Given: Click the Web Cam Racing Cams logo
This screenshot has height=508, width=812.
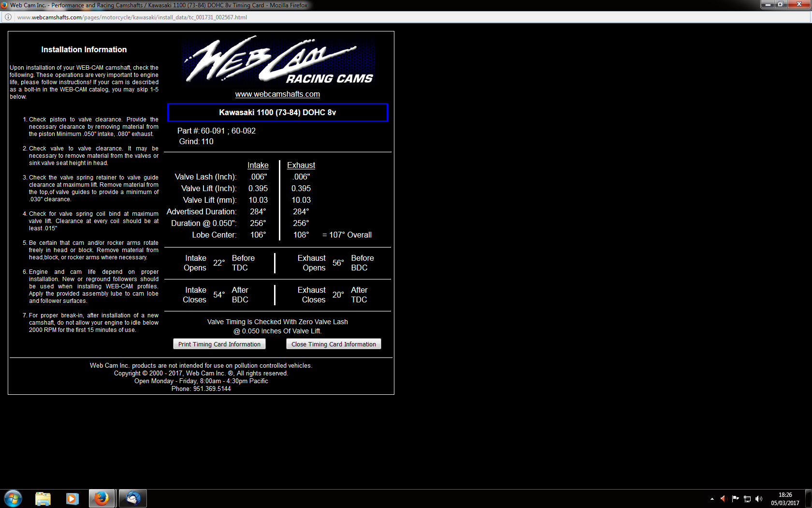Looking at the screenshot, I should [277, 60].
